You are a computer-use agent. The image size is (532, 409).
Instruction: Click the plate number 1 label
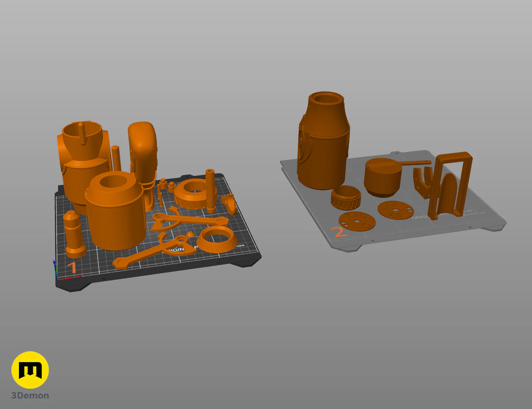point(72,268)
